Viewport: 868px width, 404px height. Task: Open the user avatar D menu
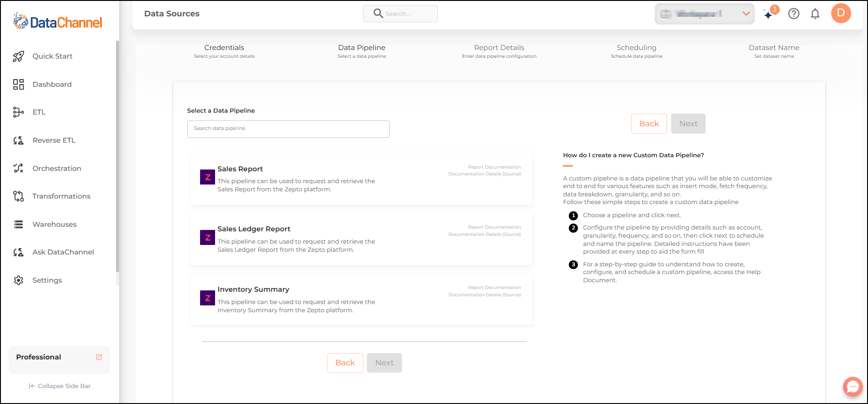841,13
